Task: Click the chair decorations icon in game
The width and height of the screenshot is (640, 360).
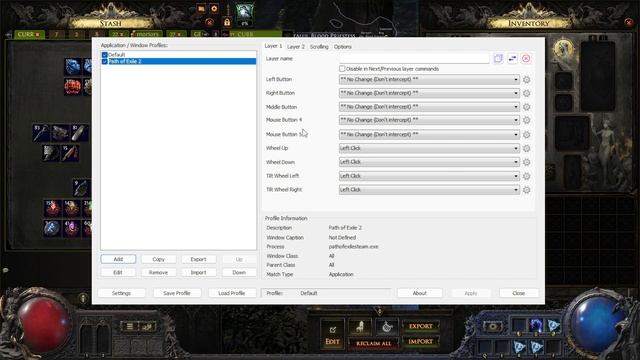Action: coord(360,327)
